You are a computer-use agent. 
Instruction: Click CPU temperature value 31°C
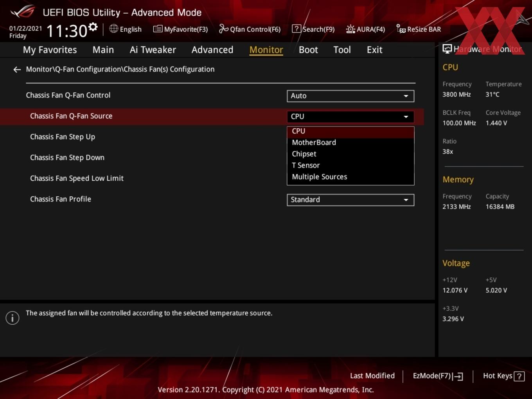pos(492,95)
